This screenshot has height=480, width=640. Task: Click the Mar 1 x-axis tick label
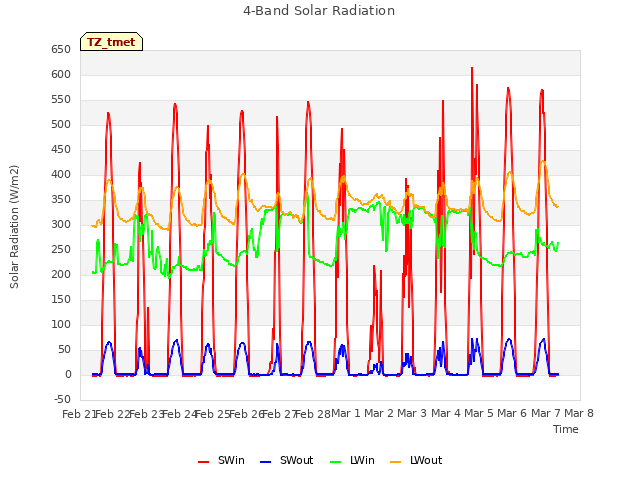pyautogui.click(x=346, y=413)
